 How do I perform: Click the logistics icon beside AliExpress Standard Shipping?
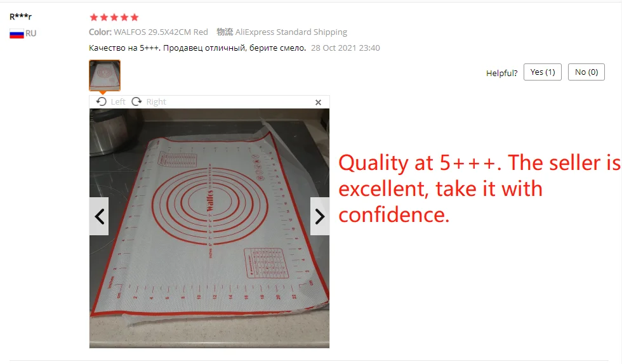point(225,32)
